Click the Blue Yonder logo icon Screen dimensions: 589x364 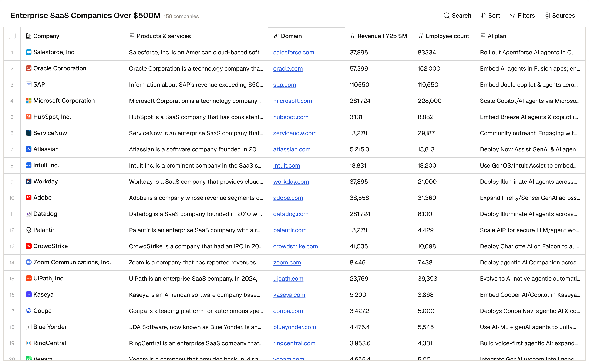pyautogui.click(x=29, y=327)
